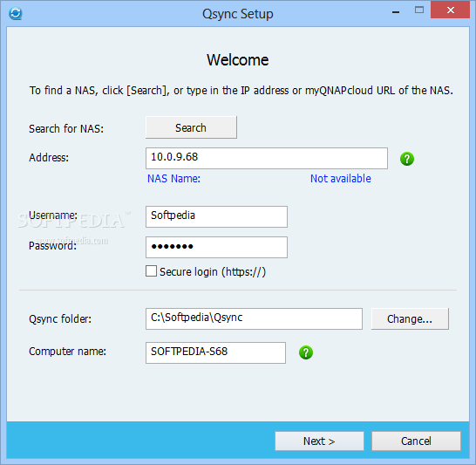The height and width of the screenshot is (465, 476).
Task: Click the Qsync folder path field
Action: click(x=254, y=318)
